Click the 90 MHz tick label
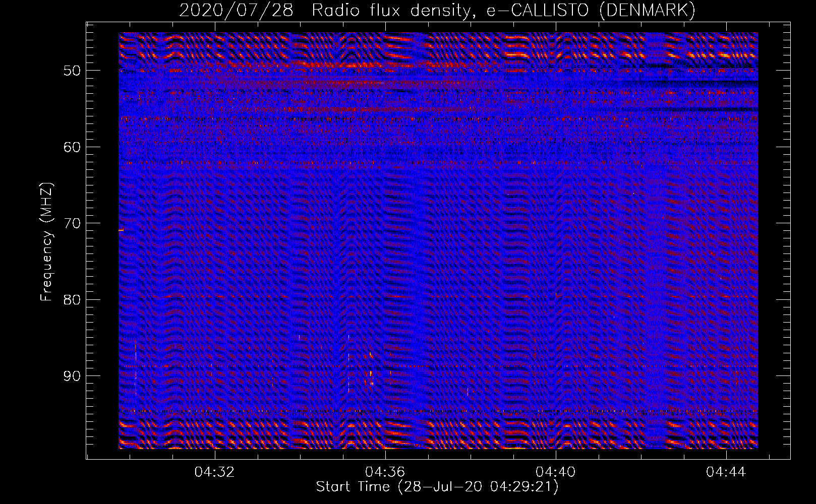Screen dimensions: 816x504 point(72,376)
